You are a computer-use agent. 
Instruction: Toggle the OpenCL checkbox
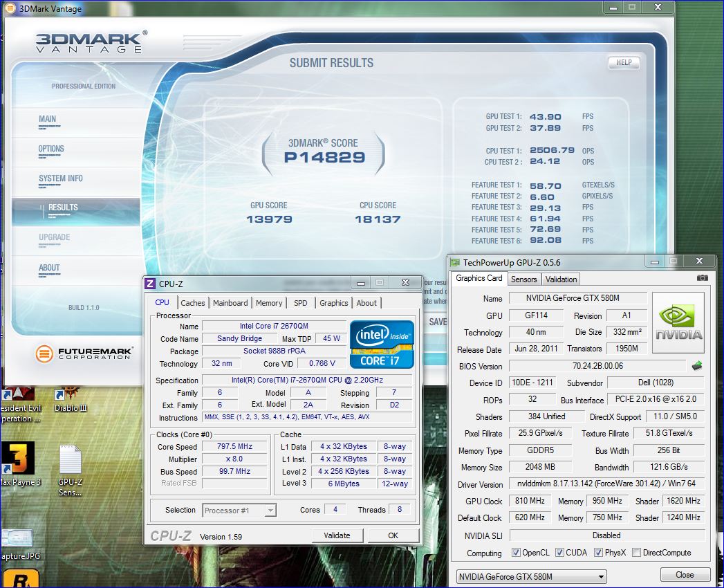[x=517, y=553]
